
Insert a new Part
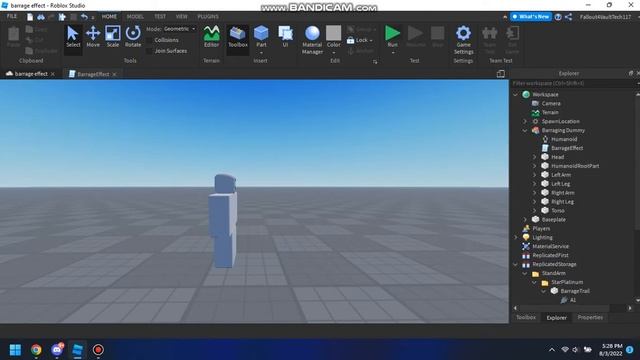coord(261,36)
